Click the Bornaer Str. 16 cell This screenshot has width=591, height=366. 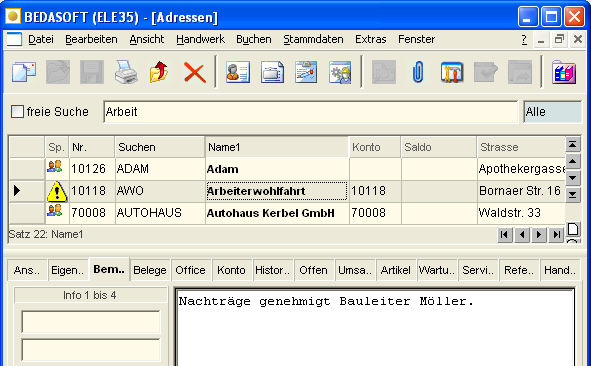tap(521, 191)
